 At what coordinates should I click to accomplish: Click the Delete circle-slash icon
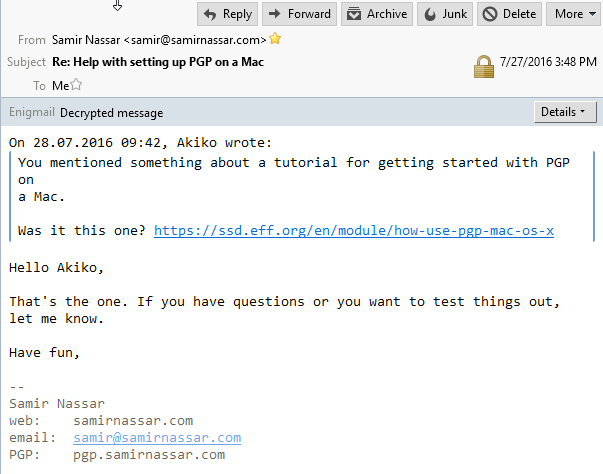click(x=490, y=14)
